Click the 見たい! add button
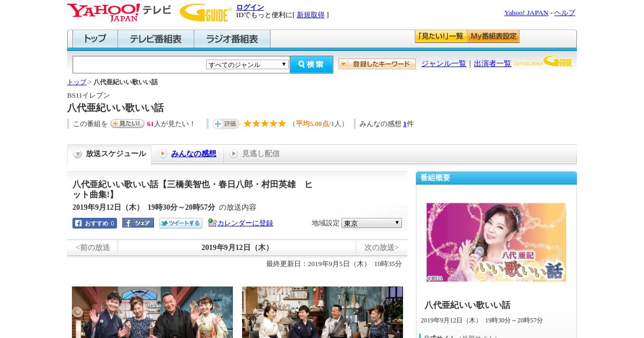The image size is (644, 338). coord(127,123)
